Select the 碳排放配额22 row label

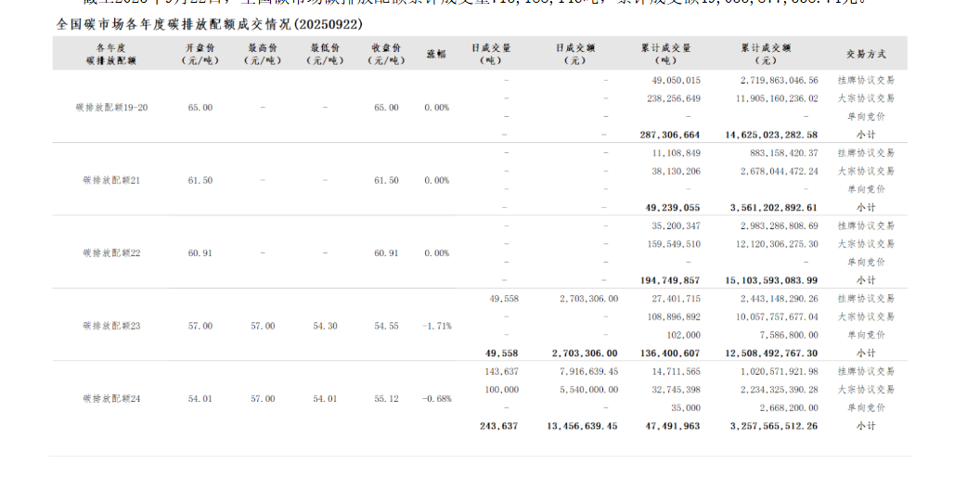[111, 253]
